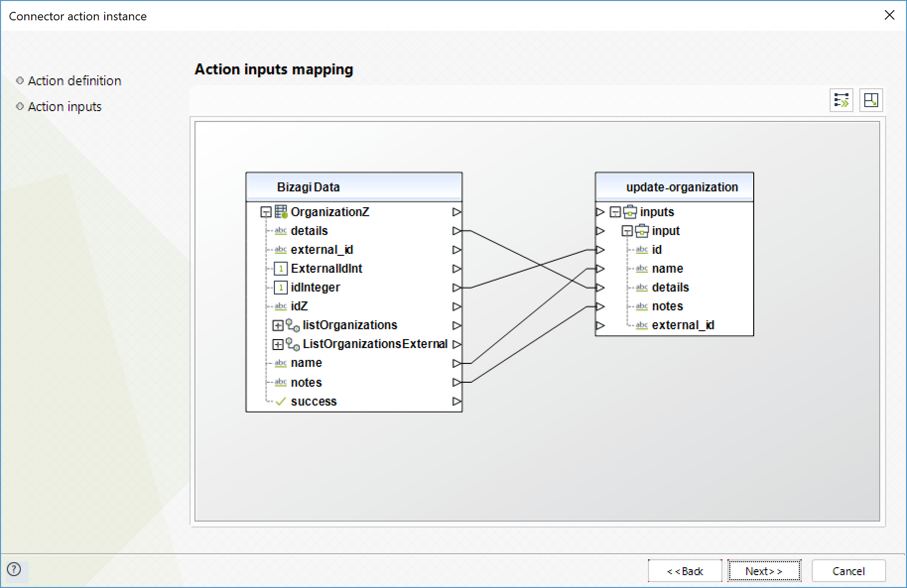Click the << Back button
The height and width of the screenshot is (588, 907).
[685, 571]
